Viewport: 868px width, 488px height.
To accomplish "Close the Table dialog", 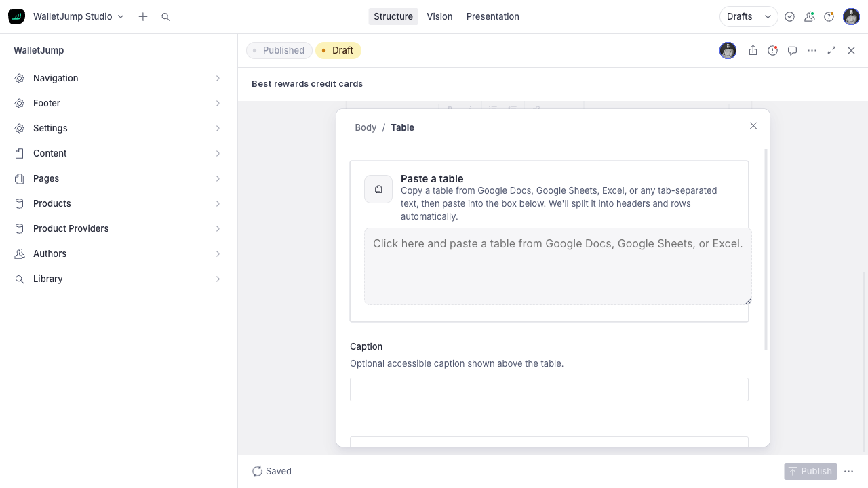I will (753, 126).
